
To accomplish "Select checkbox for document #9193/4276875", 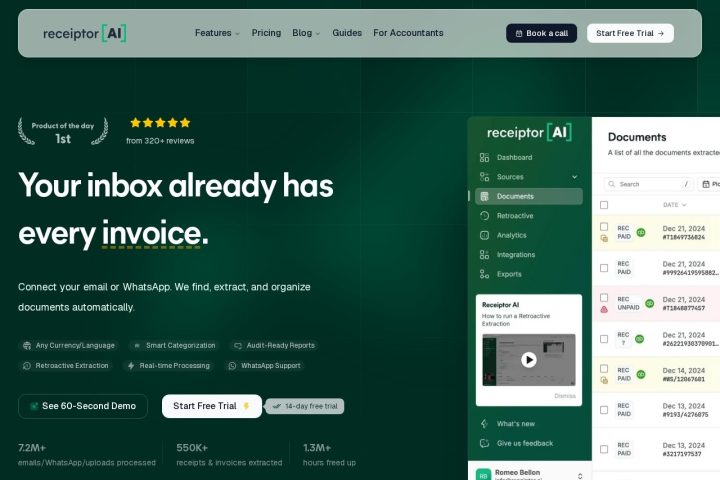I will coord(604,410).
